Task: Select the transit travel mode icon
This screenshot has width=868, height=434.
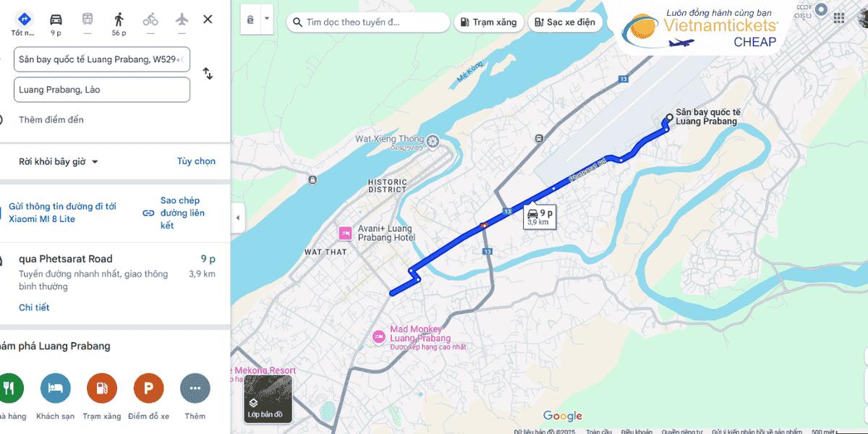Action: [88, 20]
